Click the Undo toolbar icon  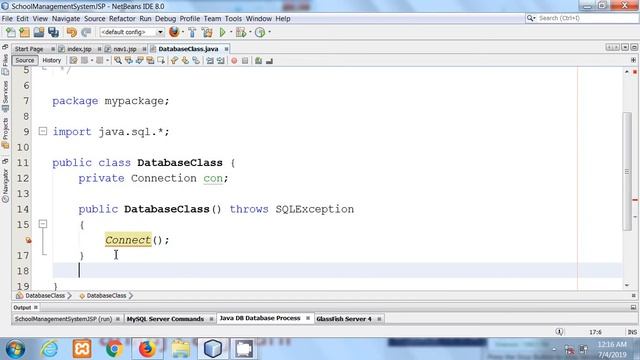tap(72, 32)
